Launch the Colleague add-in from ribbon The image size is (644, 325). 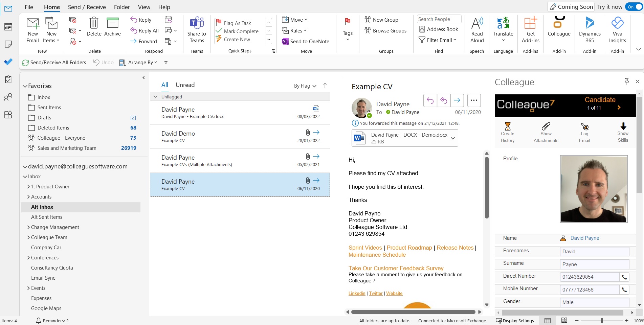pos(559,27)
